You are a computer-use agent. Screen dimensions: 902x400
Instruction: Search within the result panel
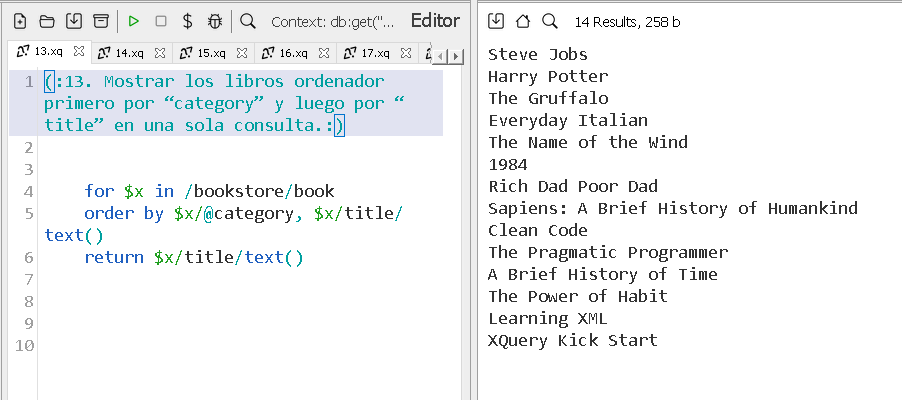pos(549,21)
